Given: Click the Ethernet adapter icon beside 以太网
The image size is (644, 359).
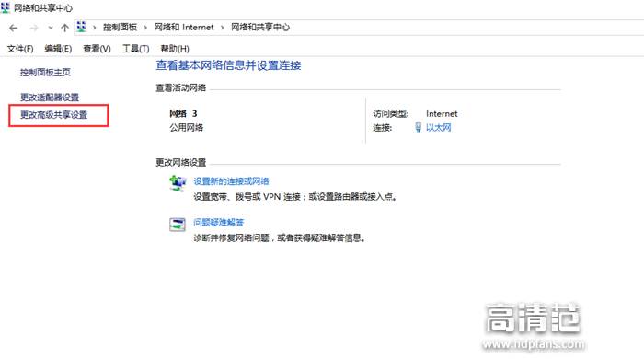Looking at the screenshot, I should click(418, 127).
